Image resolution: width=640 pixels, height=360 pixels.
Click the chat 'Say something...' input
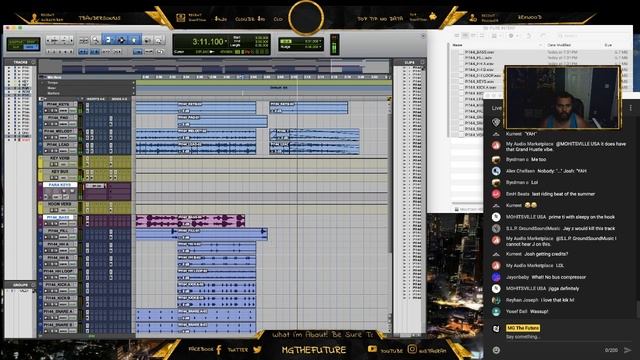coord(523,337)
